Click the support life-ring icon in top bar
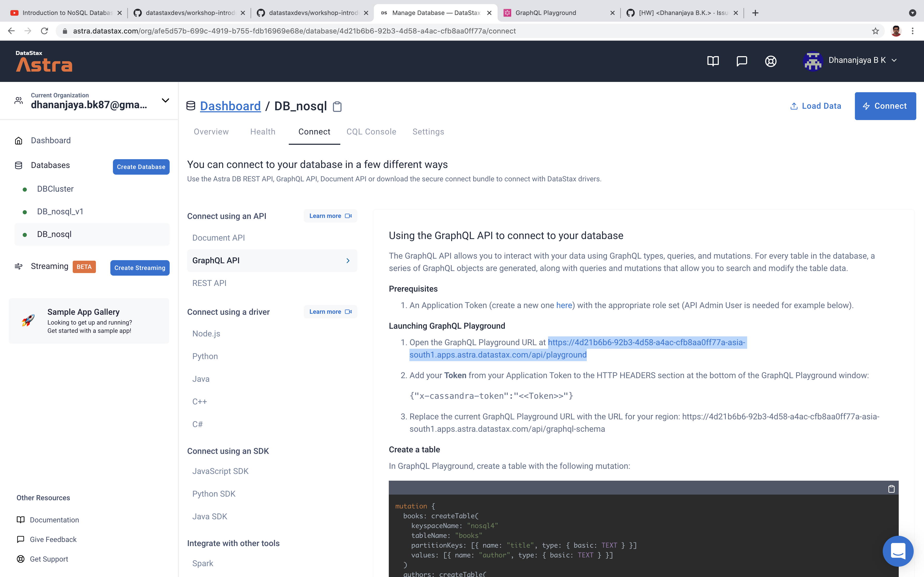Image resolution: width=924 pixels, height=577 pixels. point(771,61)
